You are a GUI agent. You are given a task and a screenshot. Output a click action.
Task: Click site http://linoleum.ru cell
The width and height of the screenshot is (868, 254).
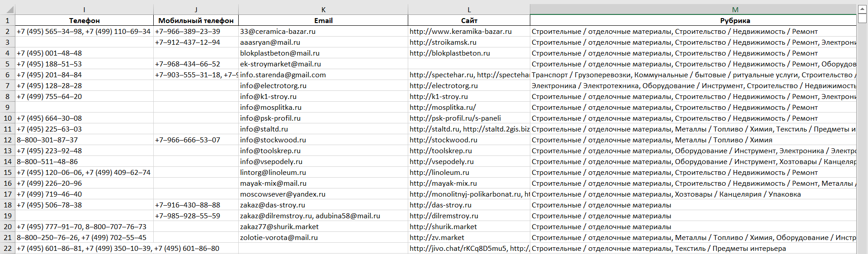[x=469, y=172]
